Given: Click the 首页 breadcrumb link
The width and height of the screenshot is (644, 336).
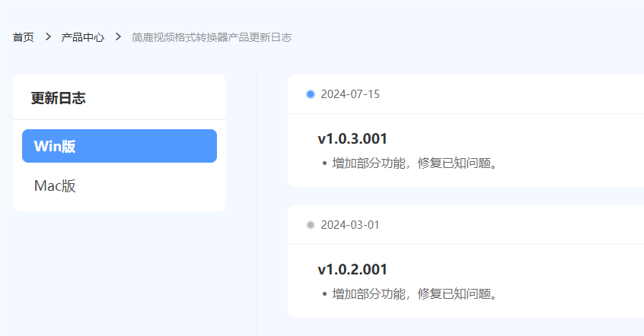Looking at the screenshot, I should point(24,37).
